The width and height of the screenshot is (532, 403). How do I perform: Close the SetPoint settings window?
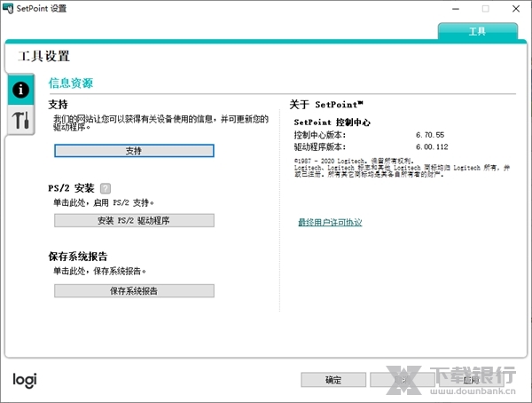[x=516, y=9]
